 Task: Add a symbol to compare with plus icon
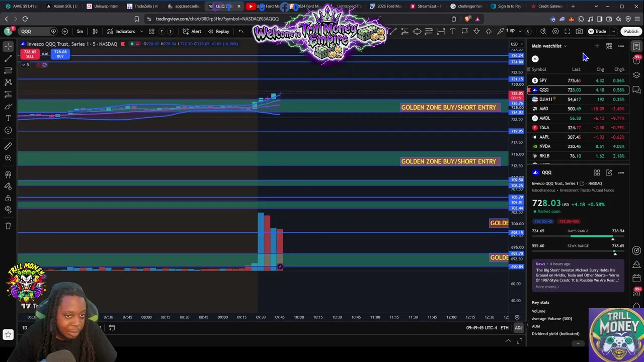(x=65, y=31)
